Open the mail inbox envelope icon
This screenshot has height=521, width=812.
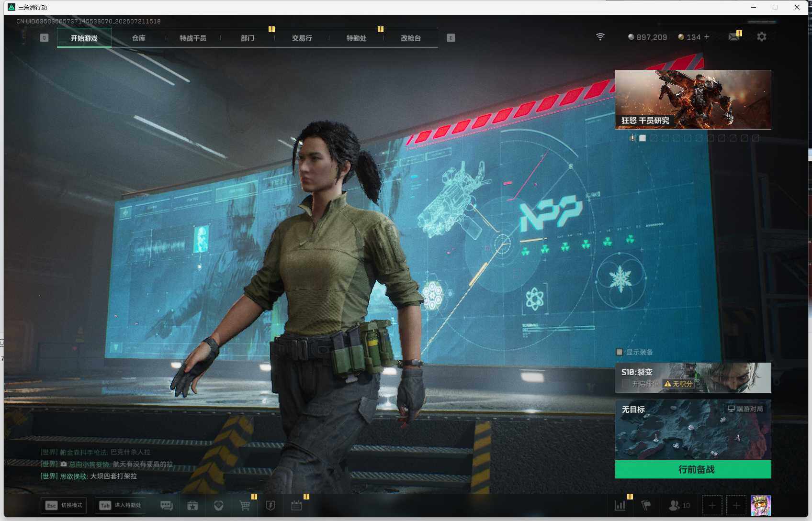click(x=734, y=37)
